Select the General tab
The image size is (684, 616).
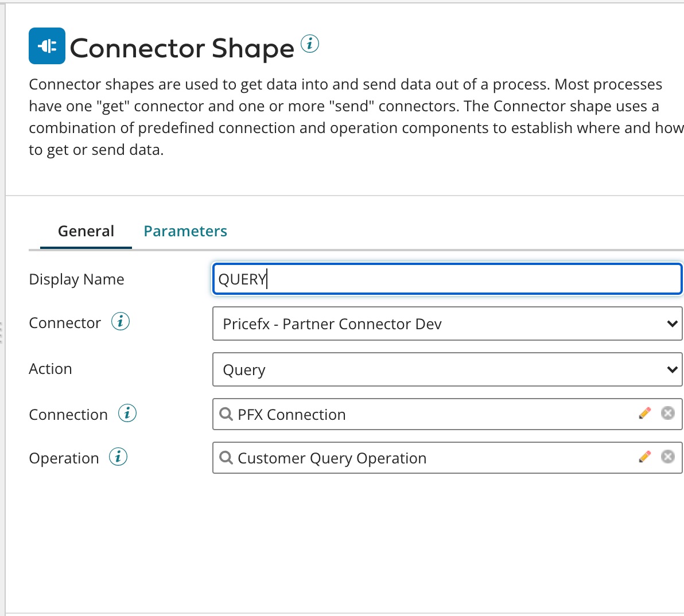pyautogui.click(x=86, y=231)
